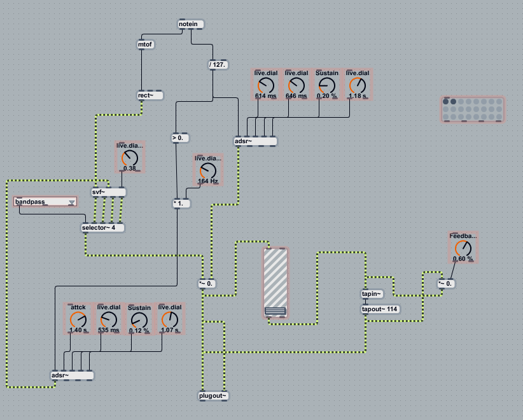
Task: Click the dial showing 164 Hz
Action: click(x=208, y=171)
